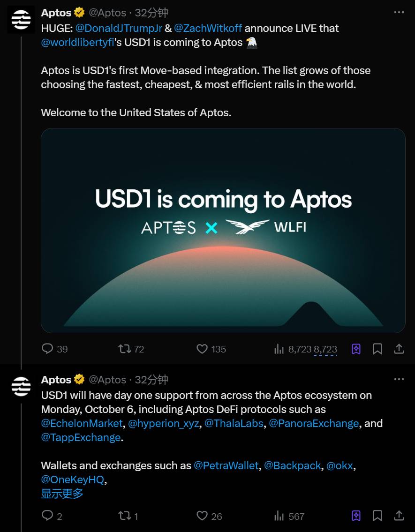Viewport: 415px width, 532px height.
Task: Like the second Aptos tweet
Action: (202, 516)
